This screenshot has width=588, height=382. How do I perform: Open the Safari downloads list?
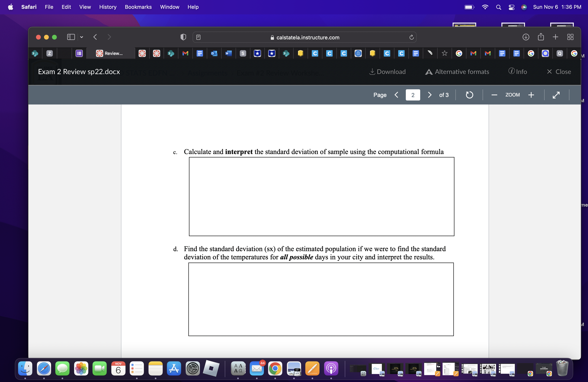tap(526, 37)
